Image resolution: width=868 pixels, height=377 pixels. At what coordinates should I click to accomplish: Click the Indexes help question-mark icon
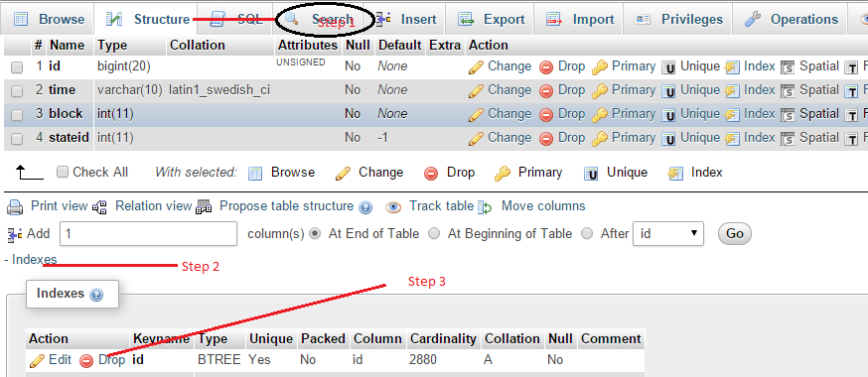pos(95,295)
